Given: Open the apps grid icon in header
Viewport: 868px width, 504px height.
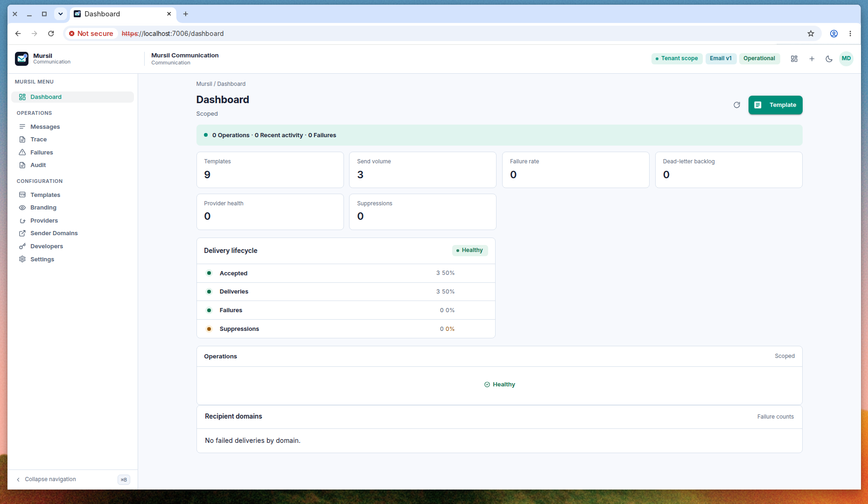Looking at the screenshot, I should [x=794, y=59].
